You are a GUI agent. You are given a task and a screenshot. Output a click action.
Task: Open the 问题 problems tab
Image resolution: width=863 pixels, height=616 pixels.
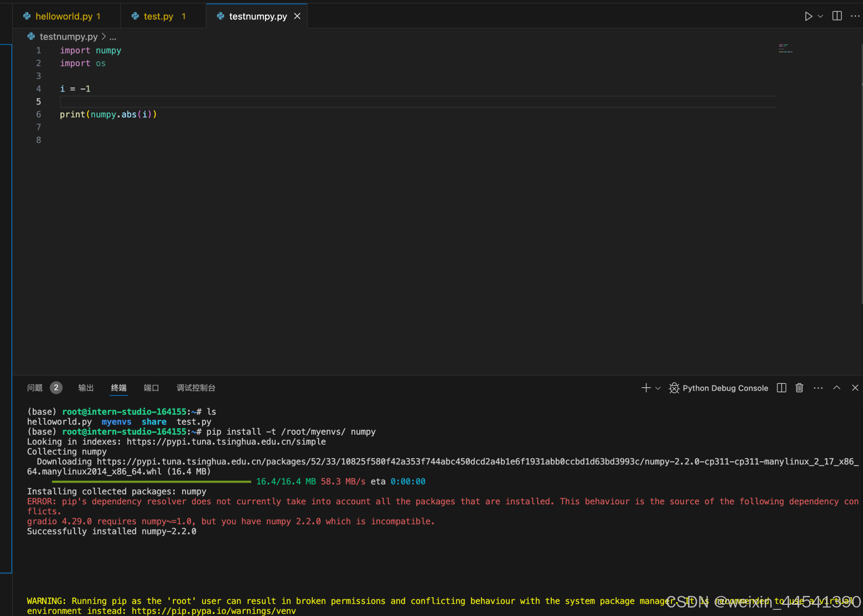point(35,388)
